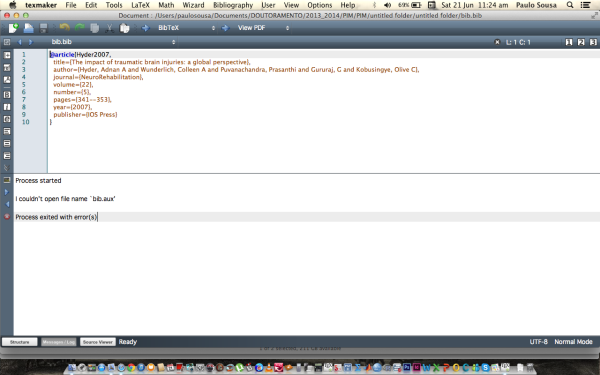Image resolution: width=600 pixels, height=375 pixels.
Task: Jump to next LaTeX error arrow
Action: (7, 192)
